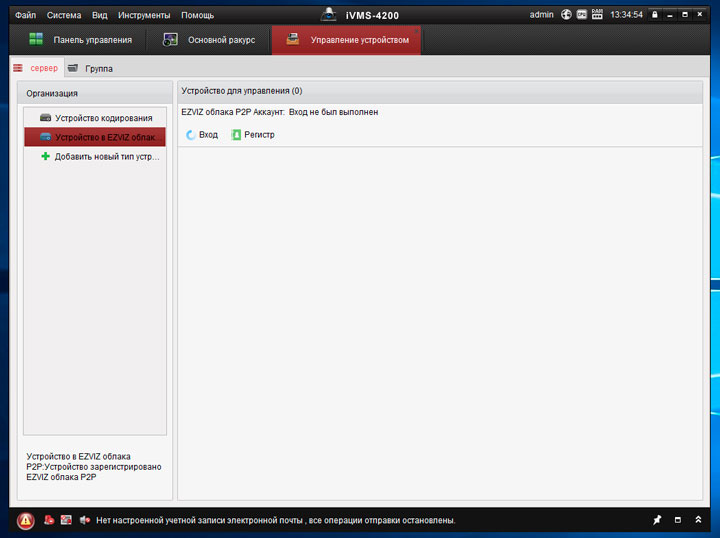Open the Инструменты menu

143,15
